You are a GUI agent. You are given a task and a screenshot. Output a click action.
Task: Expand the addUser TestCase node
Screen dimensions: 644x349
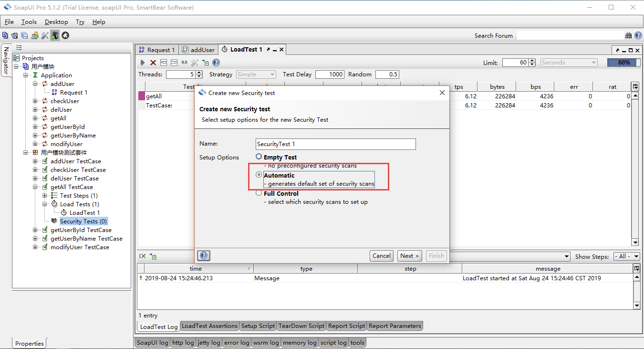[x=35, y=161]
